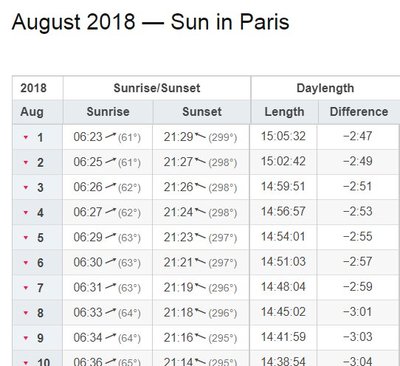The width and height of the screenshot is (400, 366).
Task: Select the Sunrise column header
Action: [108, 112]
